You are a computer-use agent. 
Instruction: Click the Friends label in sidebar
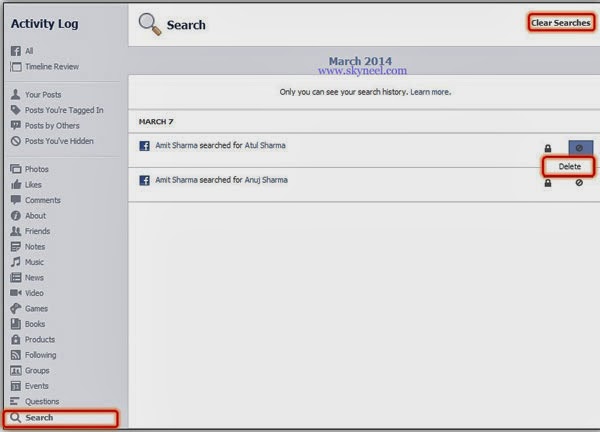point(38,231)
